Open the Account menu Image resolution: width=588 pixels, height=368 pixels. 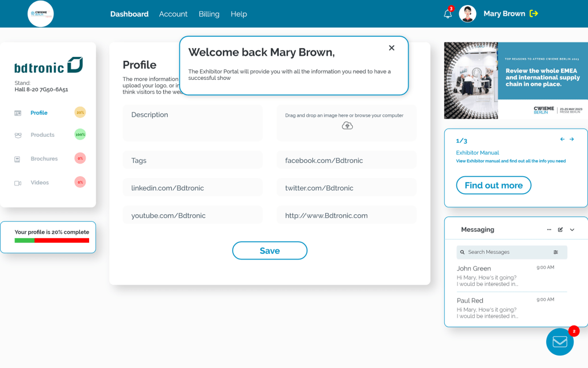173,14
